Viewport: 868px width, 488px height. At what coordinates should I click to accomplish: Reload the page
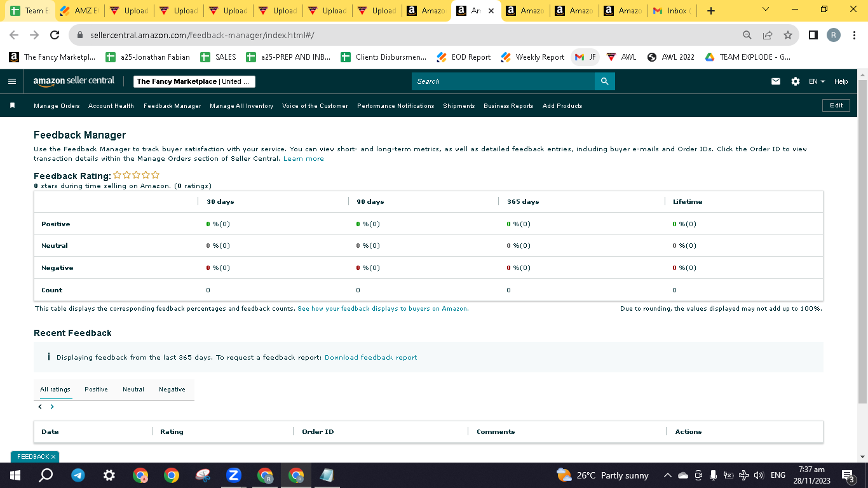[55, 35]
